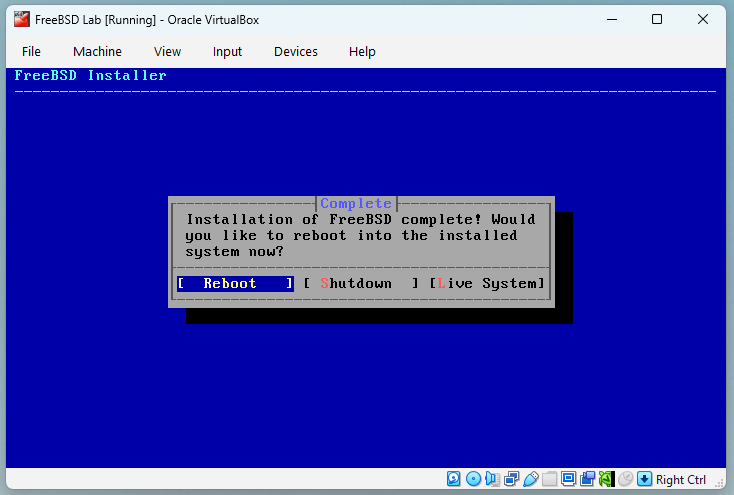Screen dimensions: 734x495
Task: Choose the Live System option
Action: [x=487, y=283]
